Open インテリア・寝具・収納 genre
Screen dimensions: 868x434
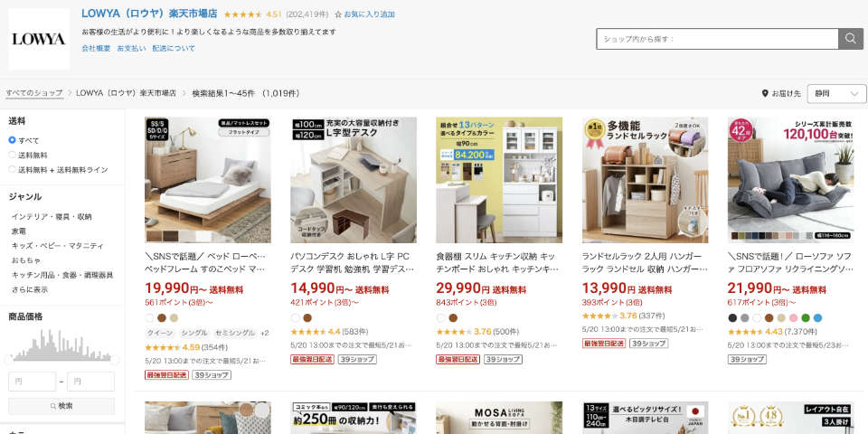point(52,216)
